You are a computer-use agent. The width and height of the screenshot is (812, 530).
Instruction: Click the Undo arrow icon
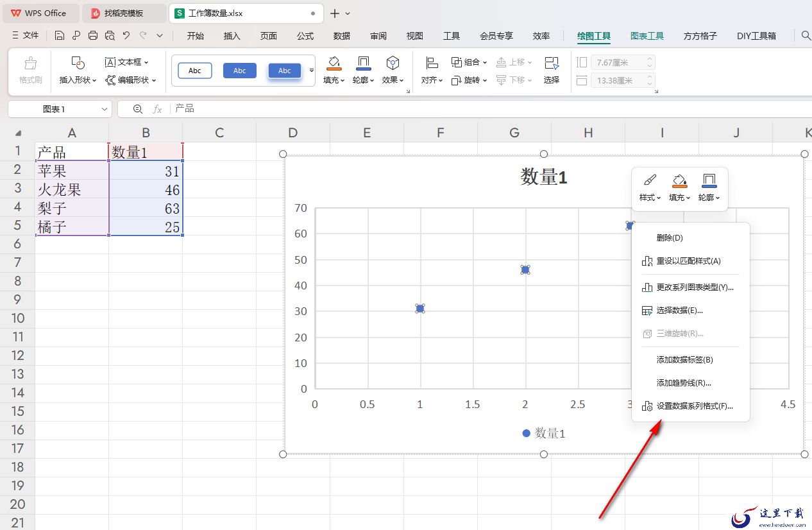tap(126, 35)
